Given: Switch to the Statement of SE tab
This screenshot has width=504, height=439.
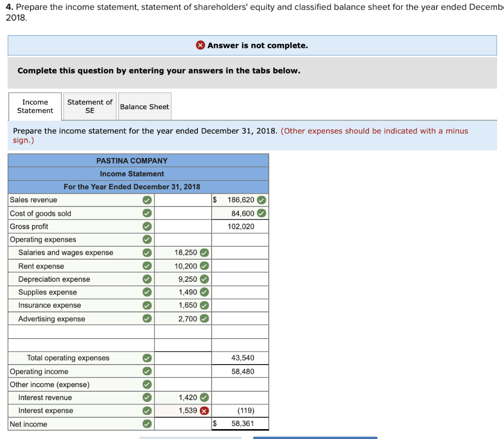Looking at the screenshot, I should (90, 106).
